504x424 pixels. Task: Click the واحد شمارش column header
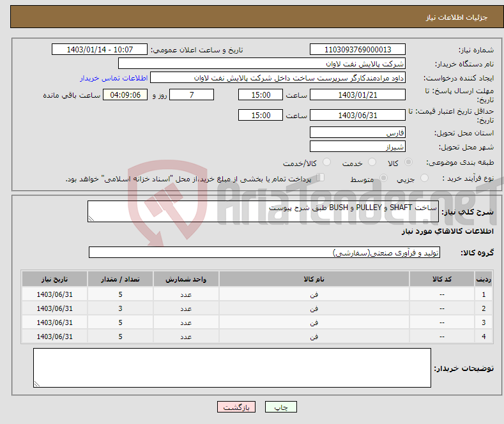click(x=186, y=279)
